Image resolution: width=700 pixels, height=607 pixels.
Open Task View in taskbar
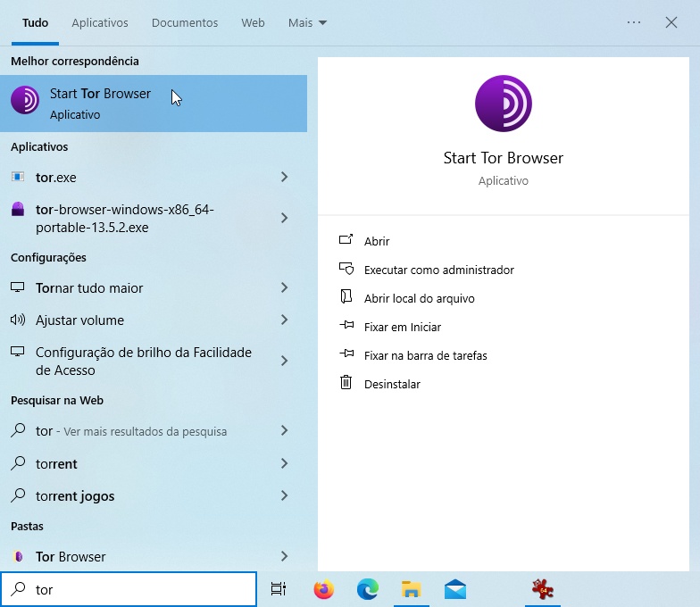point(279,589)
